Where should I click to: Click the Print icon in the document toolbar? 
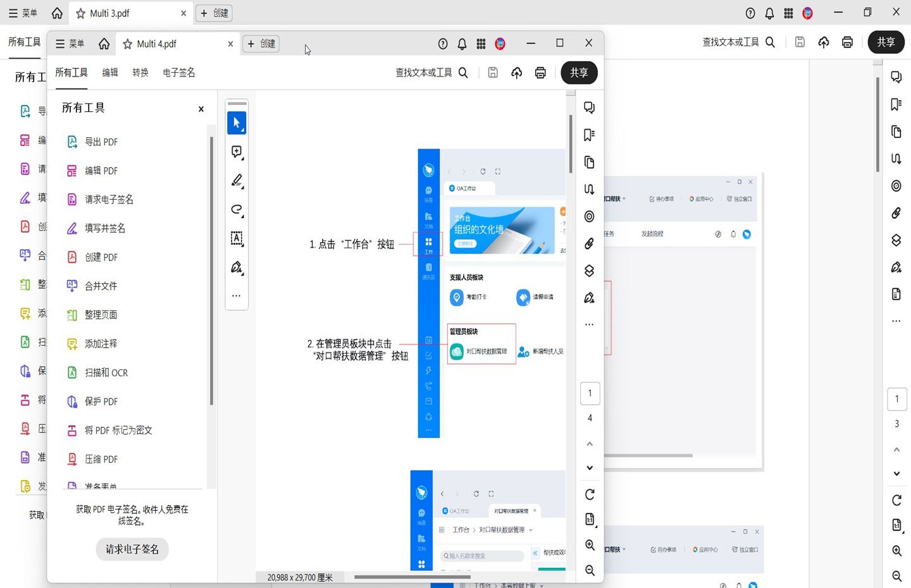tap(540, 73)
